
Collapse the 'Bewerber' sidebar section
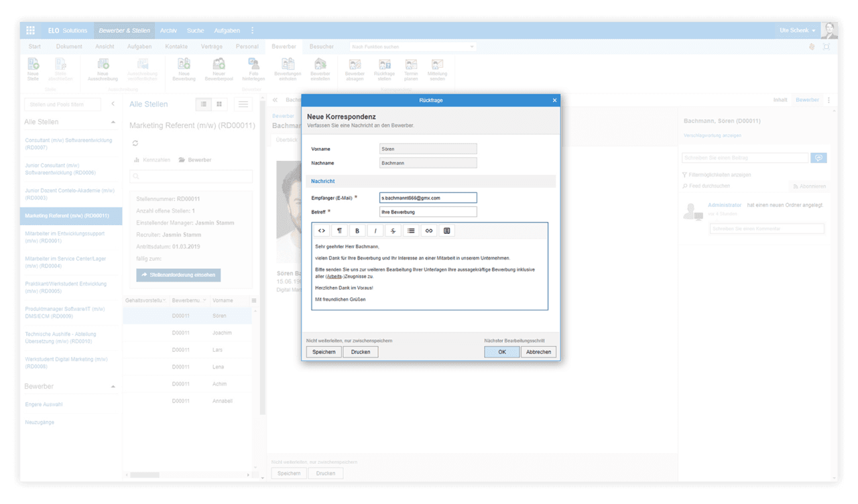(113, 387)
